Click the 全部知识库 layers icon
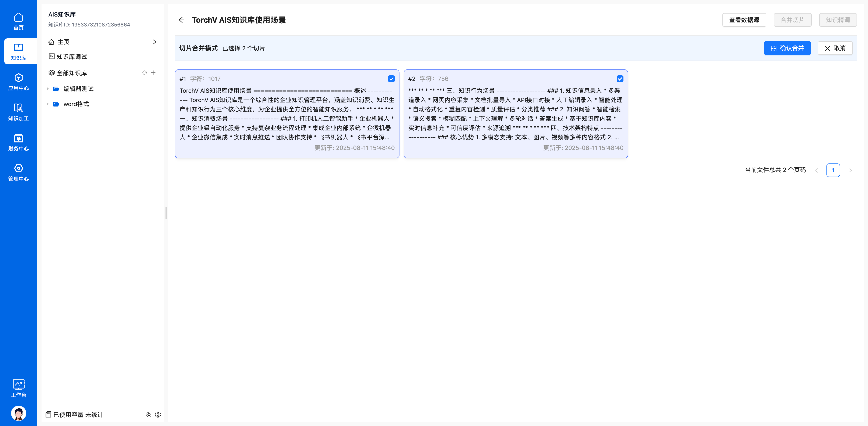The width and height of the screenshot is (868, 426). [51, 73]
